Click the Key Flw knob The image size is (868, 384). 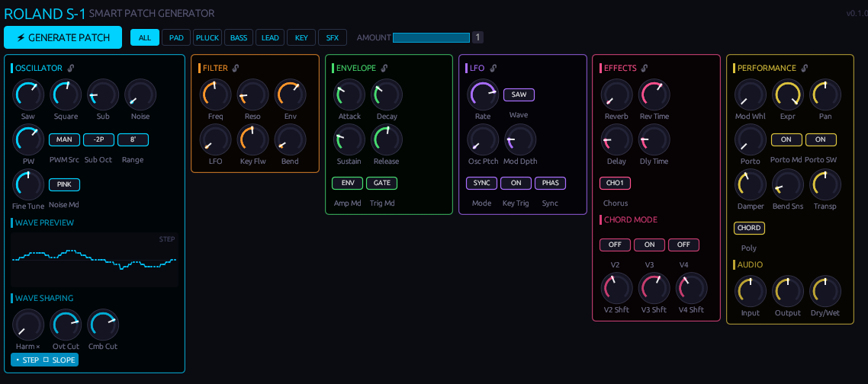point(253,139)
